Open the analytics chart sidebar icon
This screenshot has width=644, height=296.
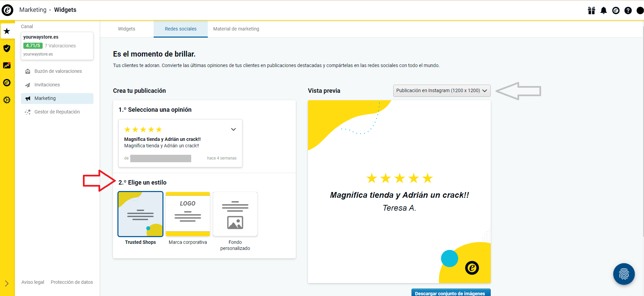tap(7, 65)
